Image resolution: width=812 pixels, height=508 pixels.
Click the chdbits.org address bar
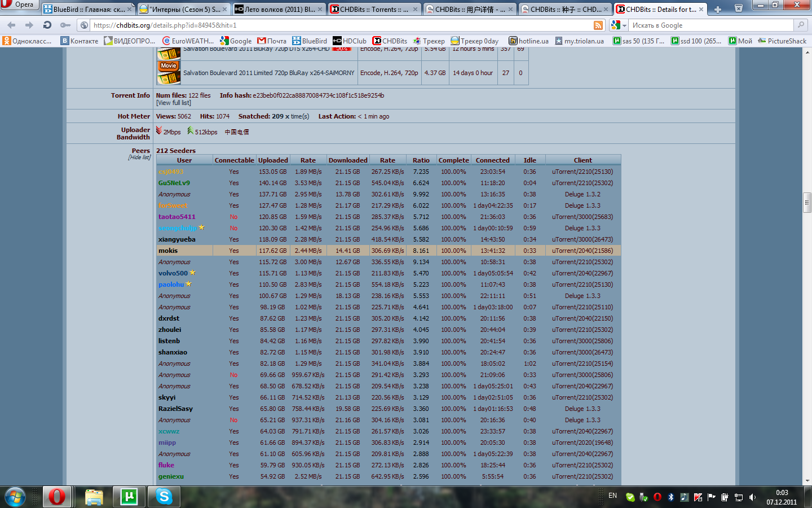point(342,25)
